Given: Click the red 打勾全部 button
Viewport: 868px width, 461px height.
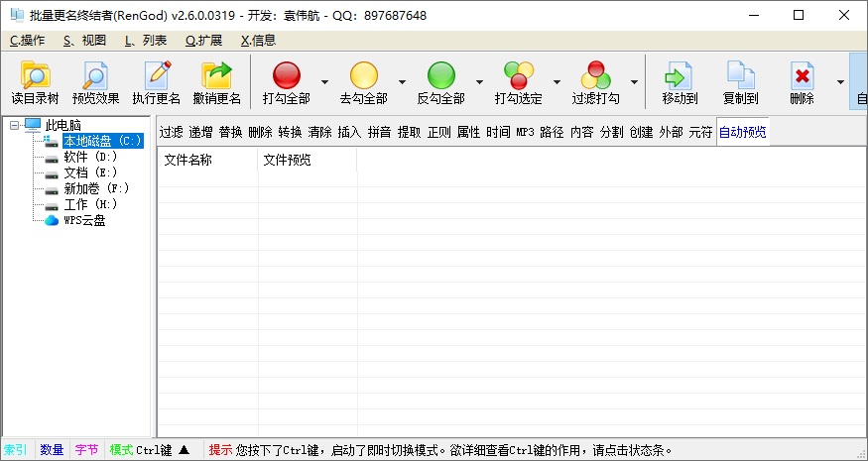Looking at the screenshot, I should (x=287, y=75).
